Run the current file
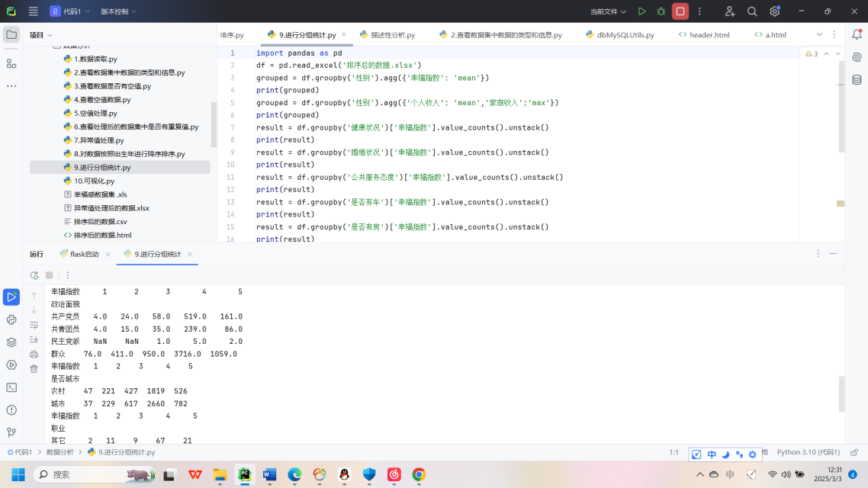 [x=641, y=11]
